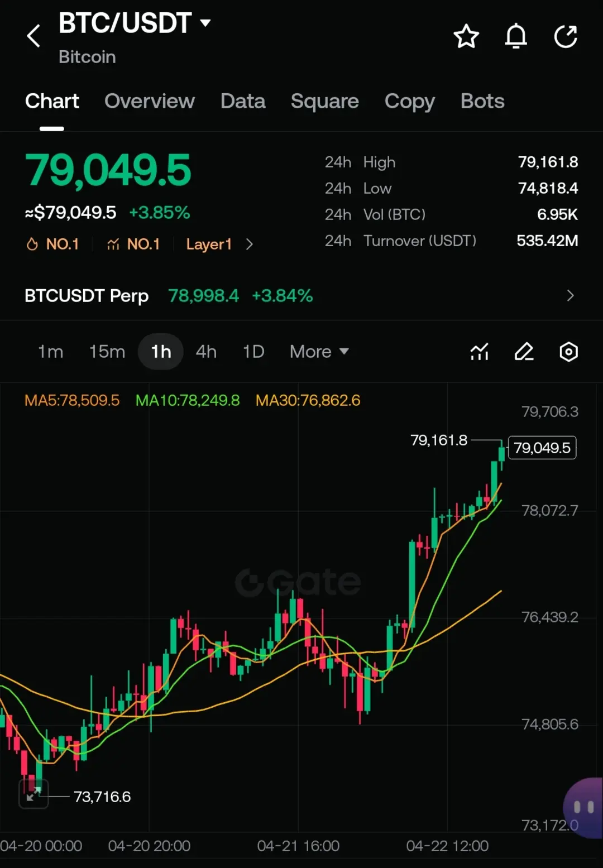Tap the MA10:78,249.8 indicator label
The image size is (603, 868).
point(188,400)
